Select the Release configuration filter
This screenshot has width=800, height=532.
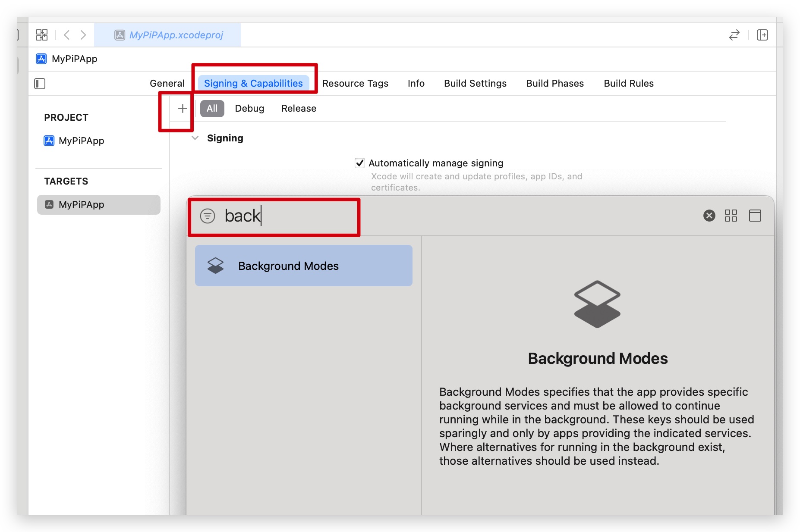pos(299,109)
